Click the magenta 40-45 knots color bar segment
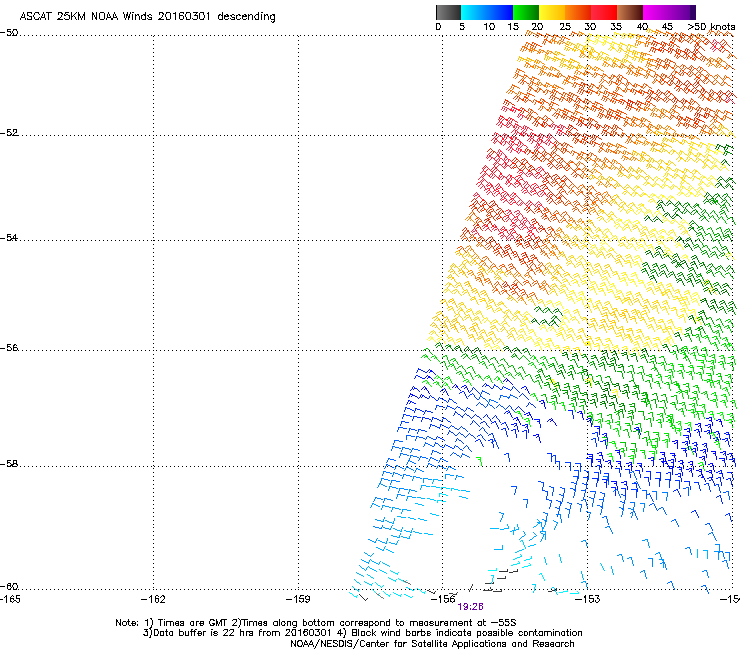740x650 pixels. pos(656,12)
